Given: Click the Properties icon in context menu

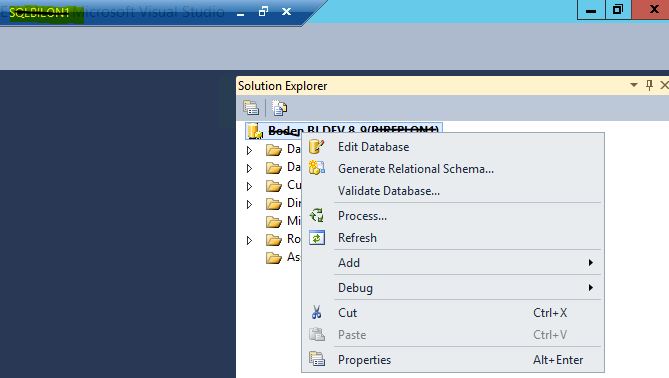Looking at the screenshot, I should click(x=317, y=359).
